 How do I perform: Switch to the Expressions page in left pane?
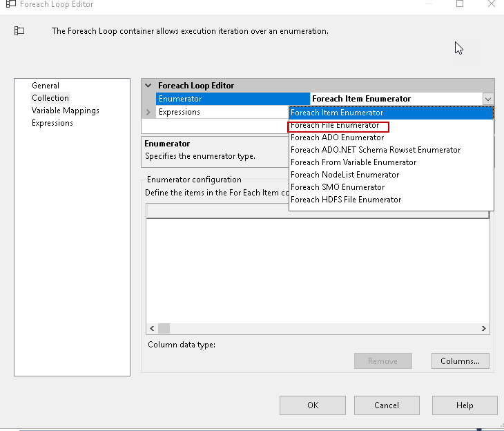point(52,123)
